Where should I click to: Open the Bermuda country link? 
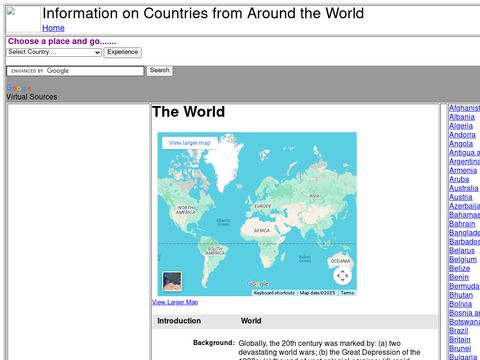click(x=464, y=286)
